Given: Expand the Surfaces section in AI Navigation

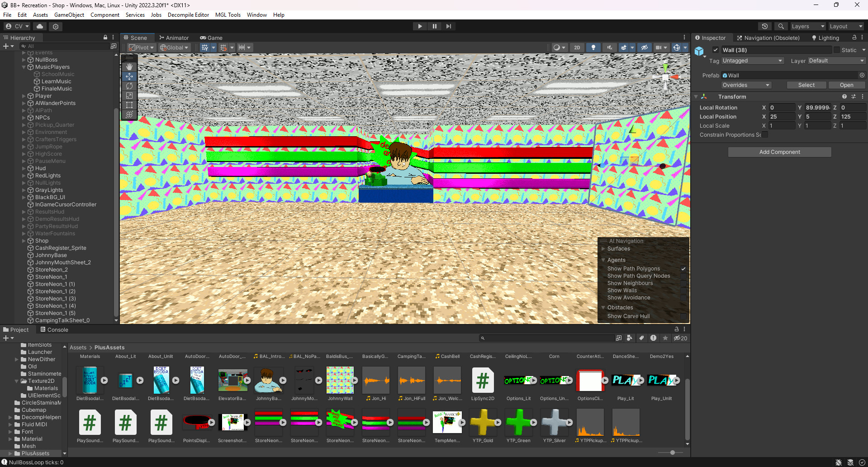Looking at the screenshot, I should pos(603,249).
